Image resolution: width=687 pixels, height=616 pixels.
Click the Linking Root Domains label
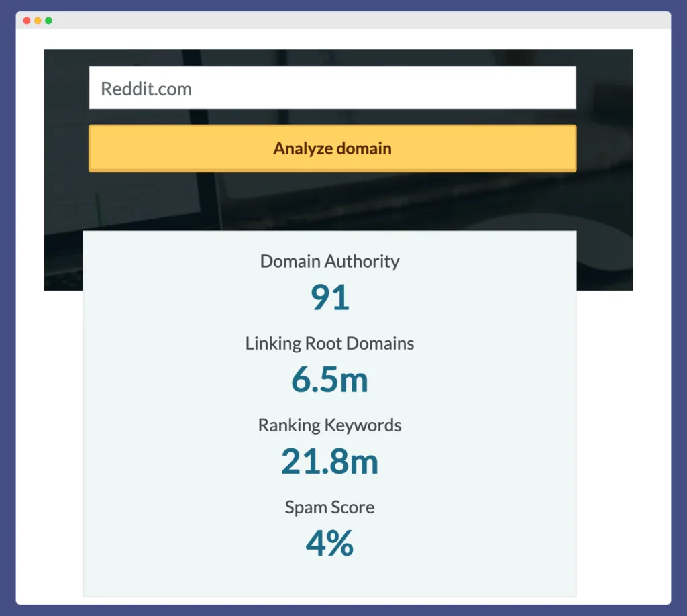tap(329, 343)
